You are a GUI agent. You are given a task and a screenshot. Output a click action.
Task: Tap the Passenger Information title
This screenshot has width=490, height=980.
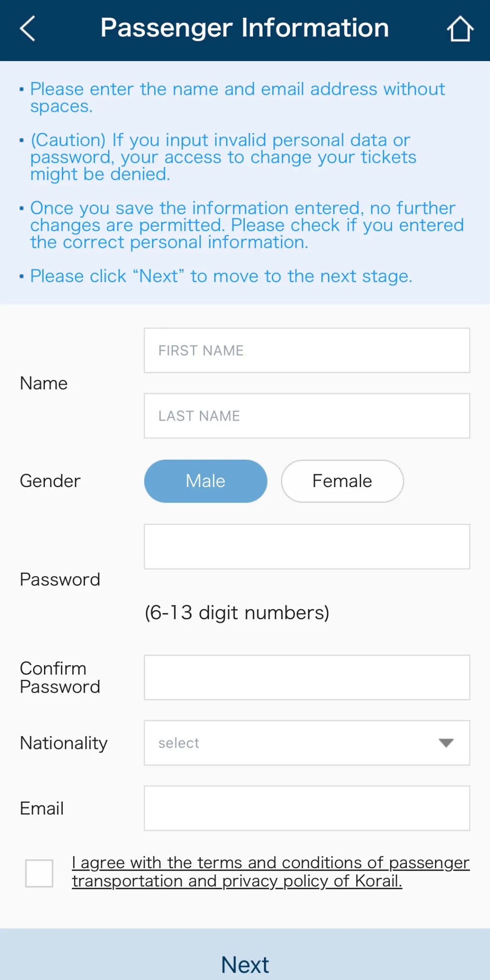[x=244, y=28]
